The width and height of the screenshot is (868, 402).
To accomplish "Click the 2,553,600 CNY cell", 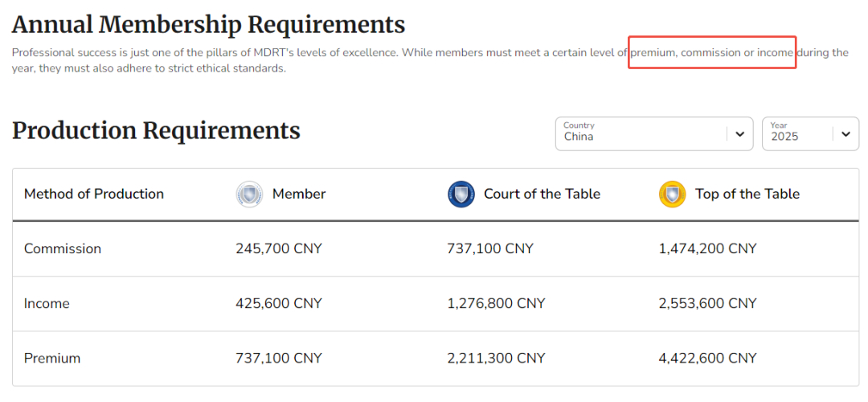I will (707, 303).
